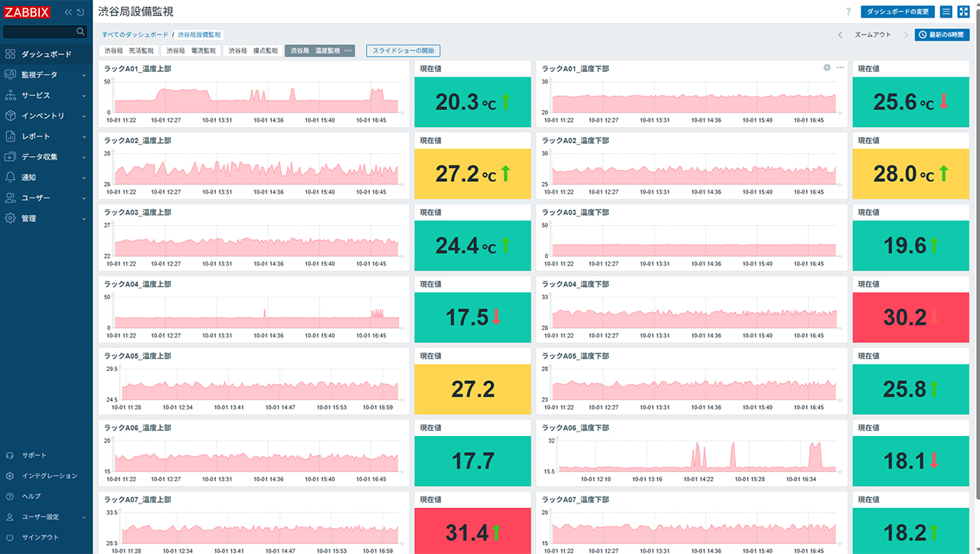Open the dashboard list menu icon

pos(946,12)
